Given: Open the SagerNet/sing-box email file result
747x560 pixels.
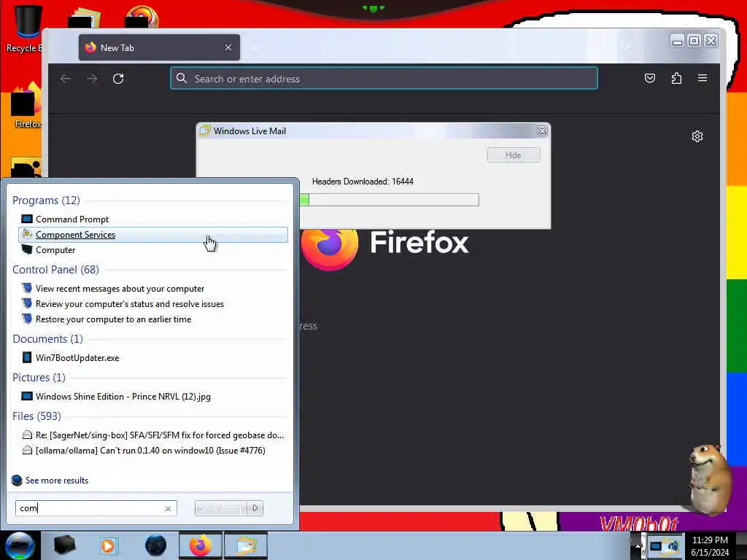Looking at the screenshot, I should (x=152, y=435).
